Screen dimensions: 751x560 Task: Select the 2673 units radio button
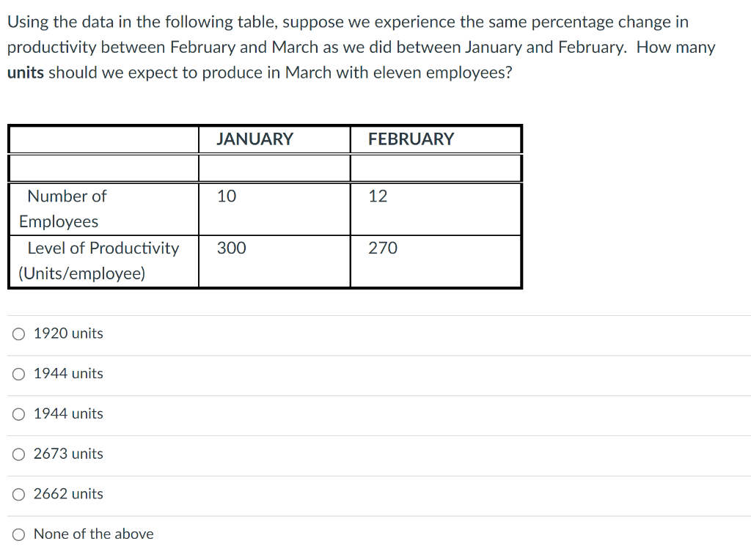(x=18, y=454)
